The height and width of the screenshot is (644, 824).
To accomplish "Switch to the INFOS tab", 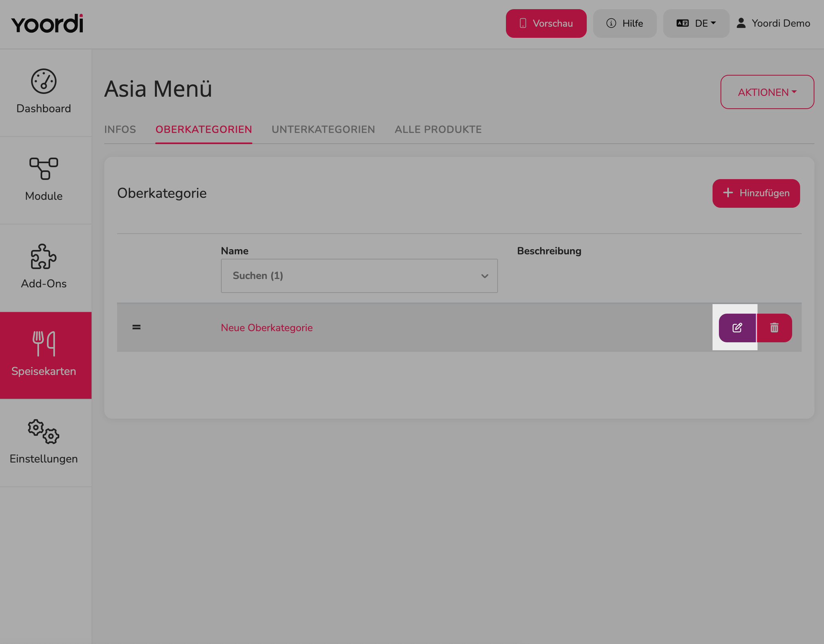I will tap(120, 129).
